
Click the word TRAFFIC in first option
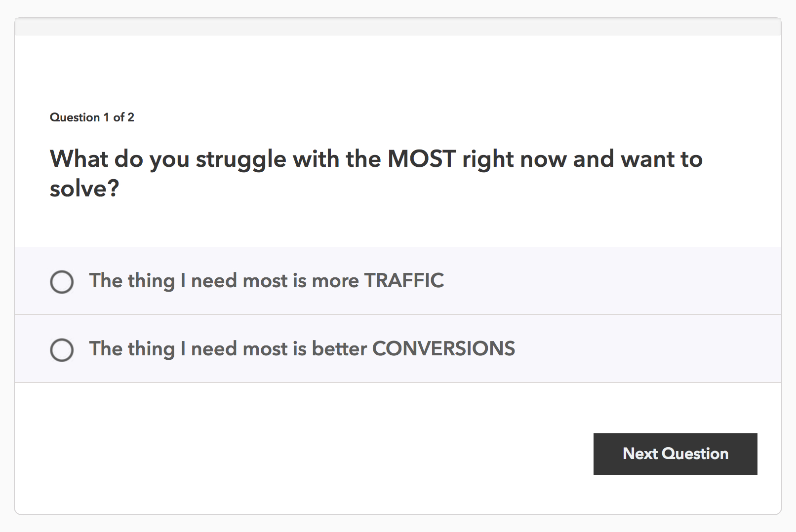404,281
